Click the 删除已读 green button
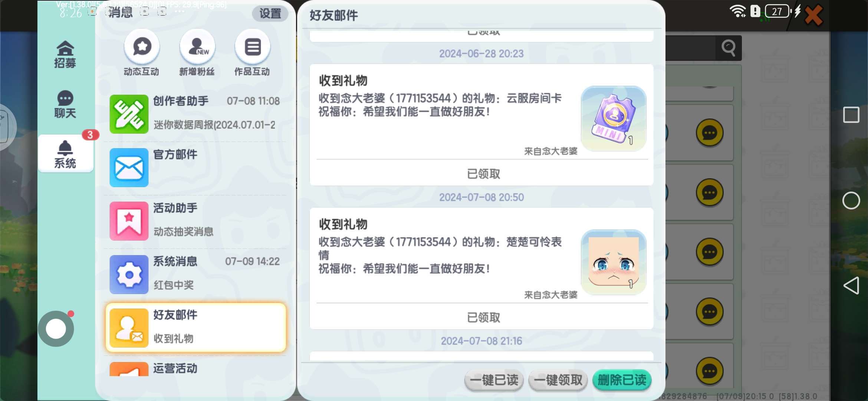Image resolution: width=868 pixels, height=401 pixels. click(622, 380)
